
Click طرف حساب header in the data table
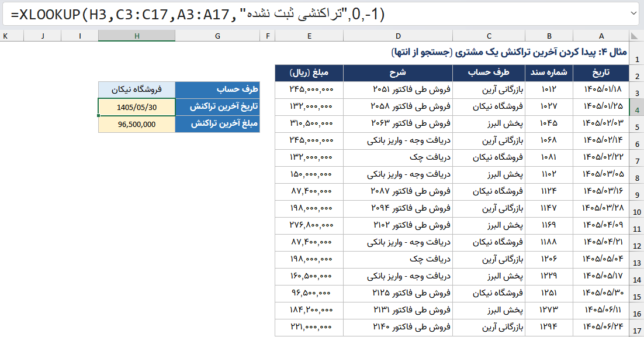tap(489, 73)
